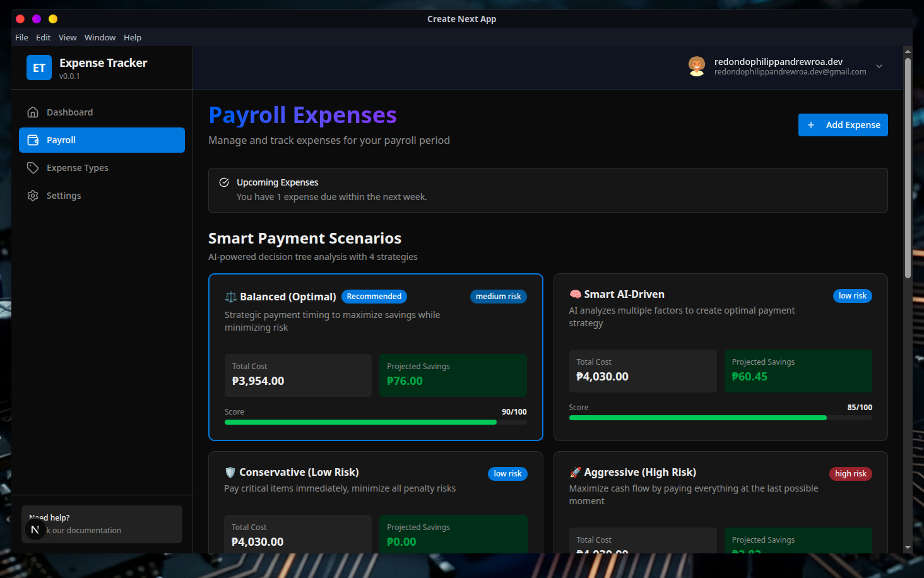The width and height of the screenshot is (924, 578).
Task: Click Projected Savings ₱0.00 value
Action: [x=401, y=542]
